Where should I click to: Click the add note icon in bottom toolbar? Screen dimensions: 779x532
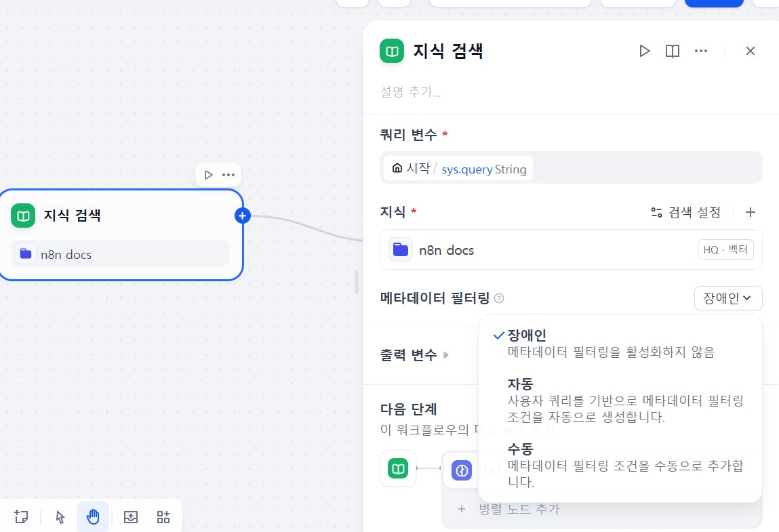(21, 517)
